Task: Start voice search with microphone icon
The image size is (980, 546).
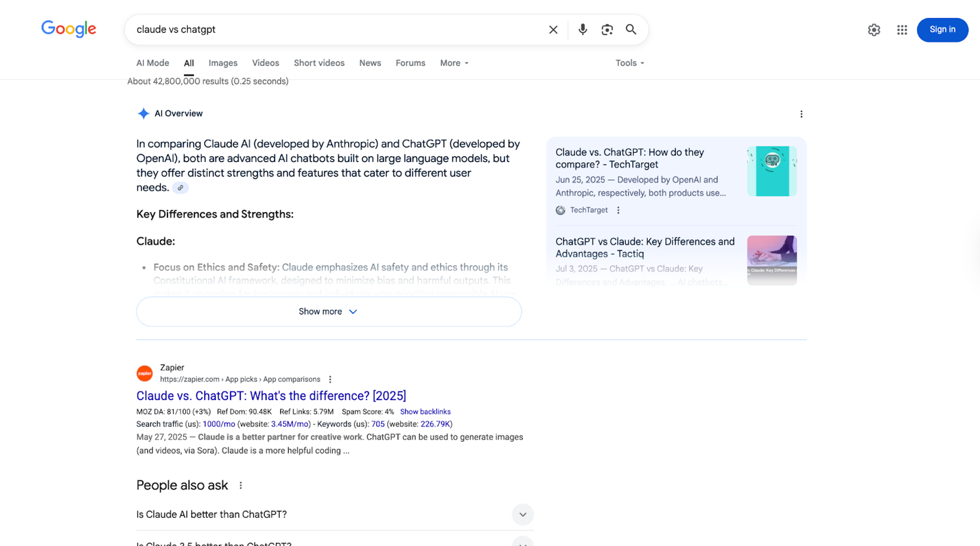Action: [582, 30]
